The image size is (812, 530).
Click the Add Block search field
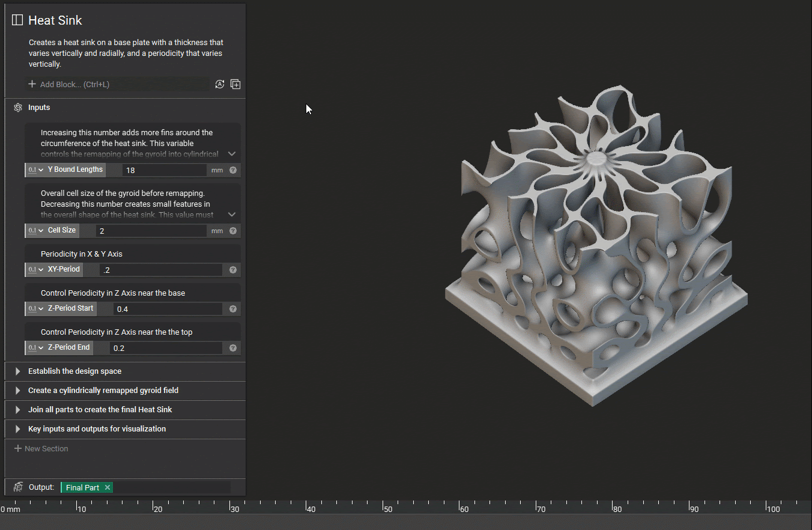[x=118, y=84]
